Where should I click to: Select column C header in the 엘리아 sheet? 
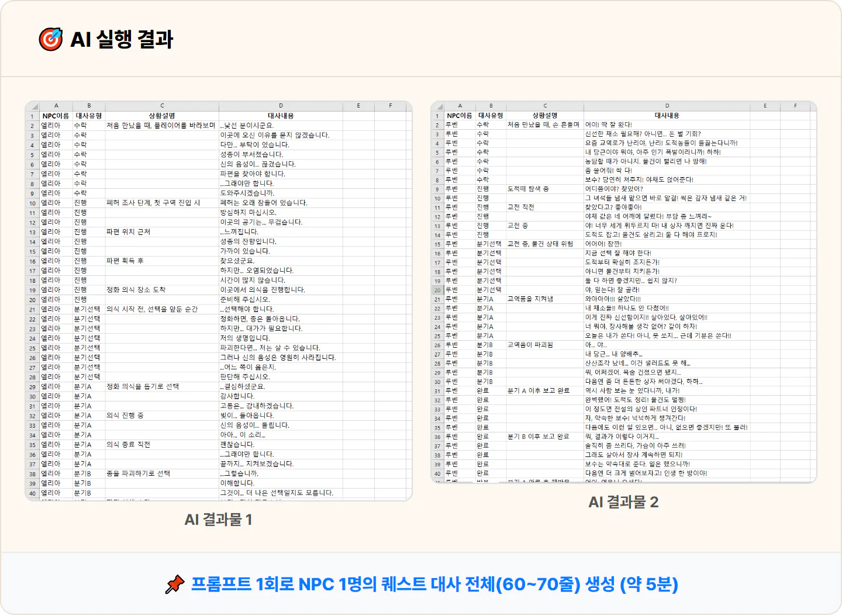click(x=162, y=106)
